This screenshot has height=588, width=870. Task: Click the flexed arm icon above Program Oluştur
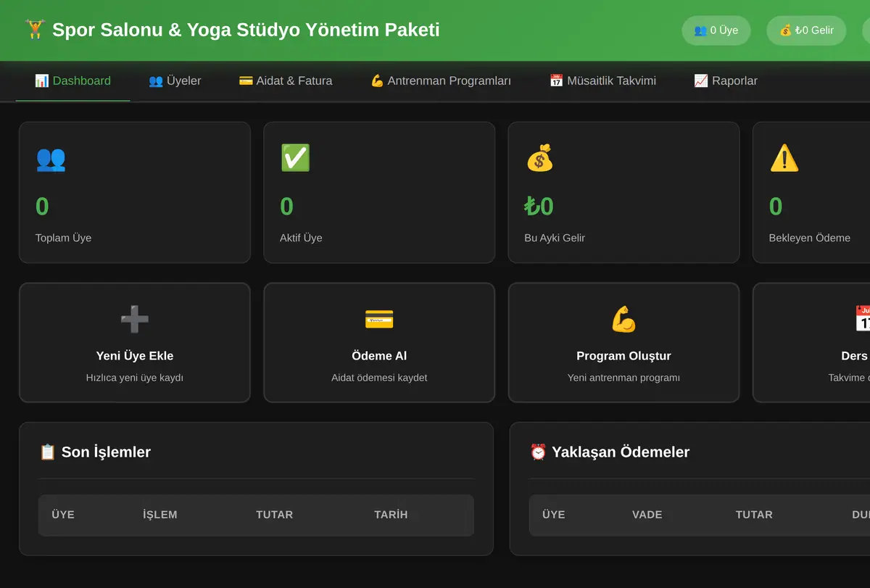623,319
